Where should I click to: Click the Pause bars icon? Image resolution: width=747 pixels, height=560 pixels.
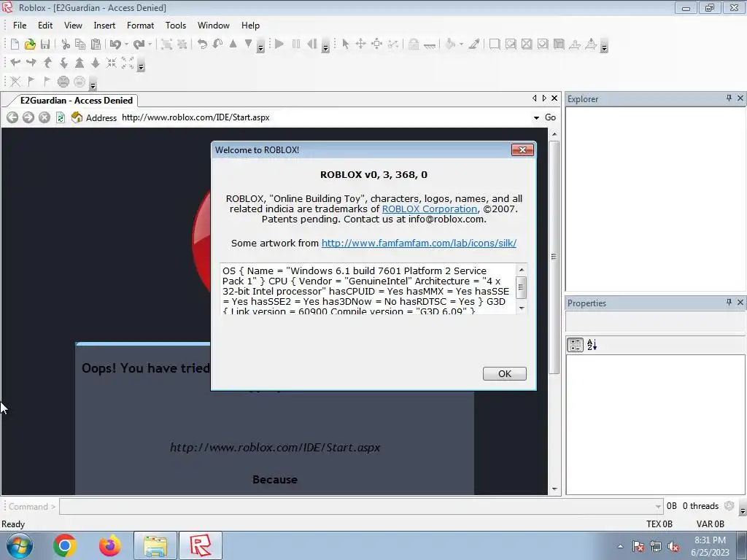296,44
